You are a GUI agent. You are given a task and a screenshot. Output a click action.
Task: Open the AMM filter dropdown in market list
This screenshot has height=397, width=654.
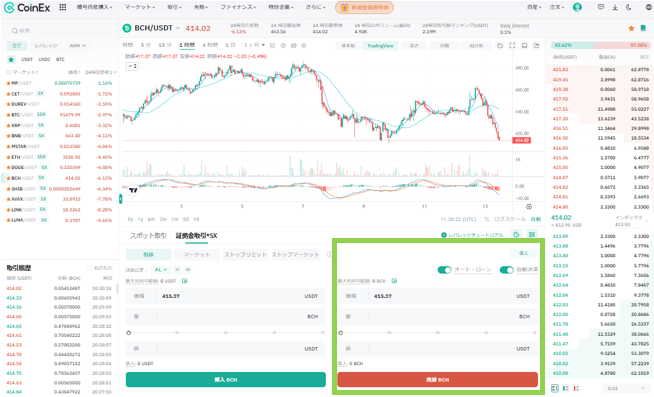pyautogui.click(x=77, y=45)
